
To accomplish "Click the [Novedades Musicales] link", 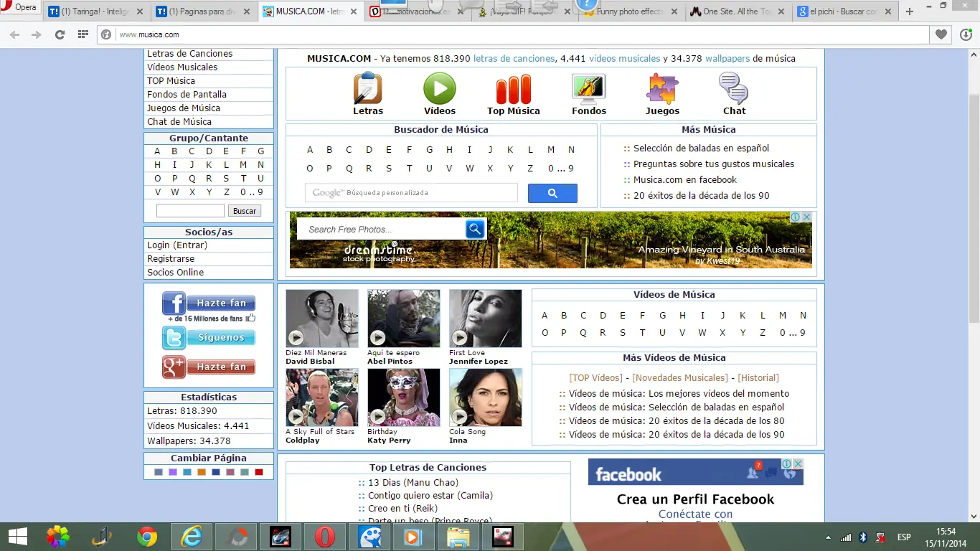I will pyautogui.click(x=680, y=378).
